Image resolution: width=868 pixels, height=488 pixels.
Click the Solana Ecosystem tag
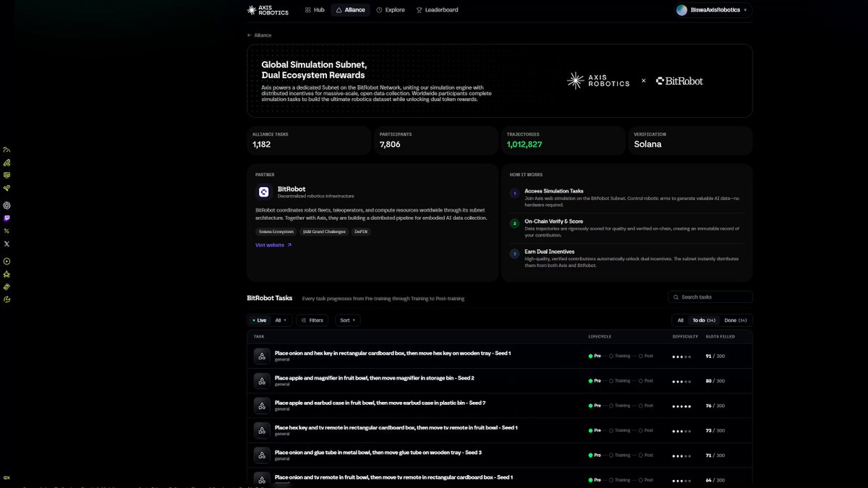click(276, 231)
